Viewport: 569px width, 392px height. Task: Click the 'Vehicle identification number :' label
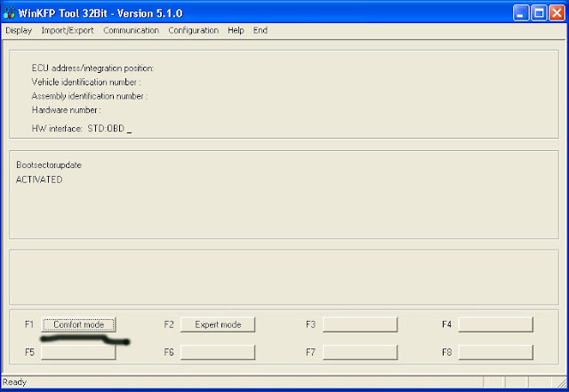pos(86,83)
